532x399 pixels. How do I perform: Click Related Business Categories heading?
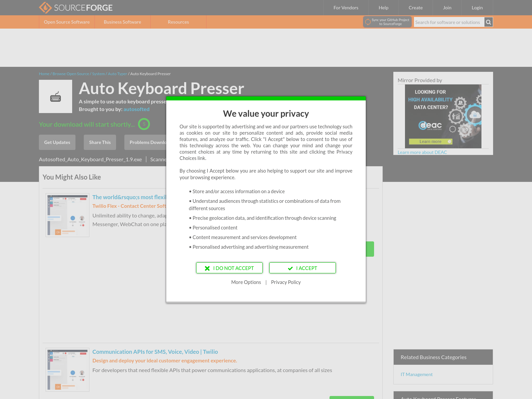coord(434,357)
